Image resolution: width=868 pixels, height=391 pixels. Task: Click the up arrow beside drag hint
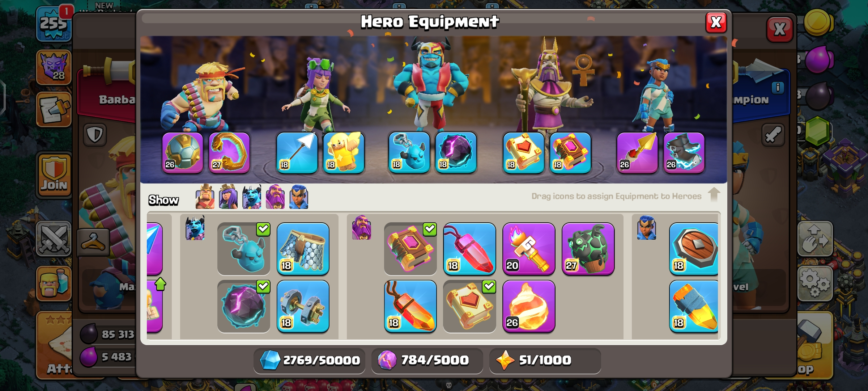point(714,194)
